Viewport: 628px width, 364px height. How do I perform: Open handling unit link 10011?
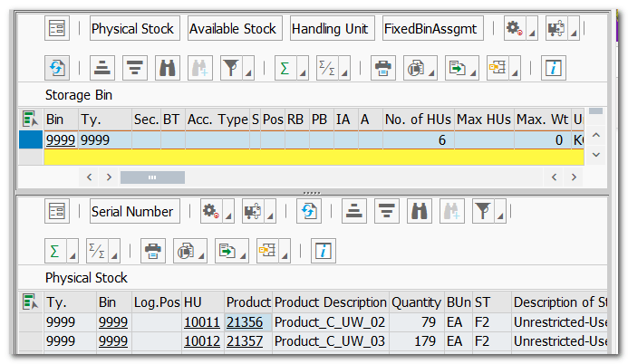pyautogui.click(x=201, y=322)
